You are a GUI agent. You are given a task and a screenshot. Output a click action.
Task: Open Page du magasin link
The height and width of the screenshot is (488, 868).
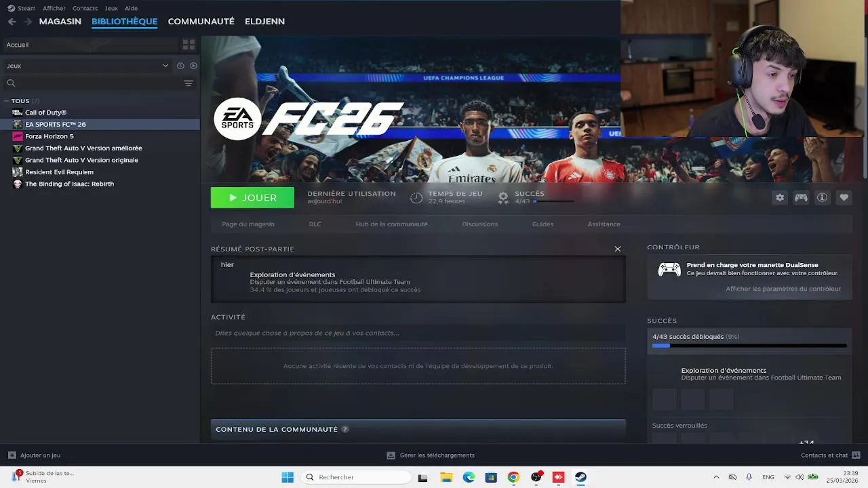(248, 224)
